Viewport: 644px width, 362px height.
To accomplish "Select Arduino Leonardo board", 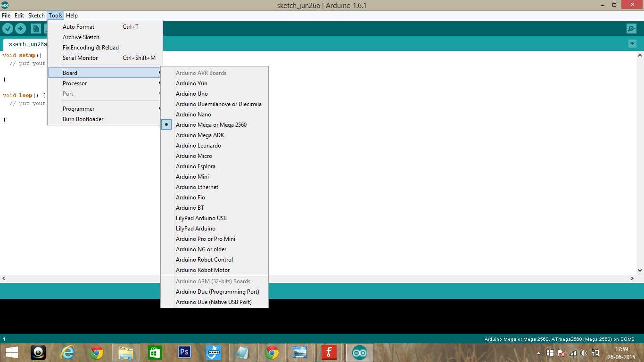I will (215, 146).
